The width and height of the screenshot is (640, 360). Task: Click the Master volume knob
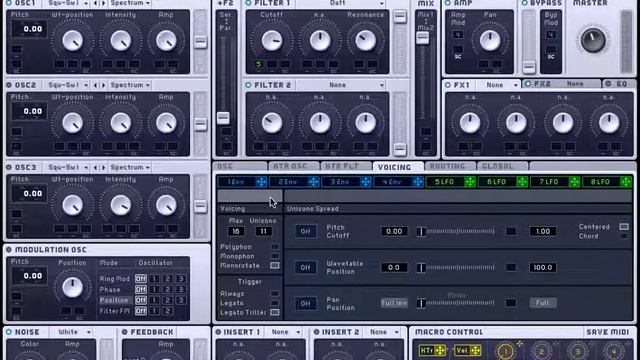point(593,40)
